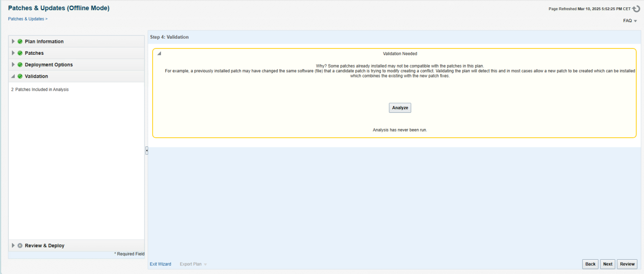
Task: Expand the Deployment Options section triangle
Action: click(13, 65)
